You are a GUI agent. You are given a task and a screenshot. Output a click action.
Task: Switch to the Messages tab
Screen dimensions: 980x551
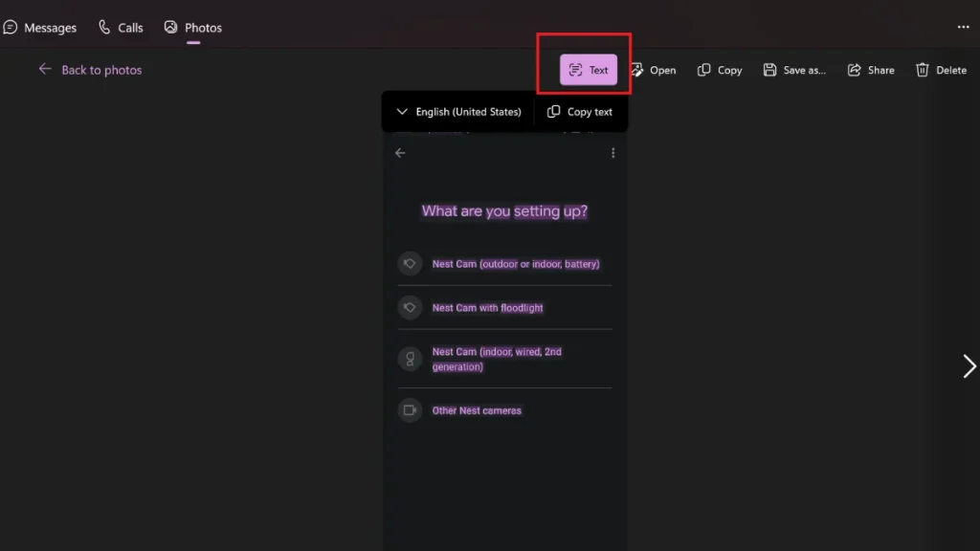(39, 28)
